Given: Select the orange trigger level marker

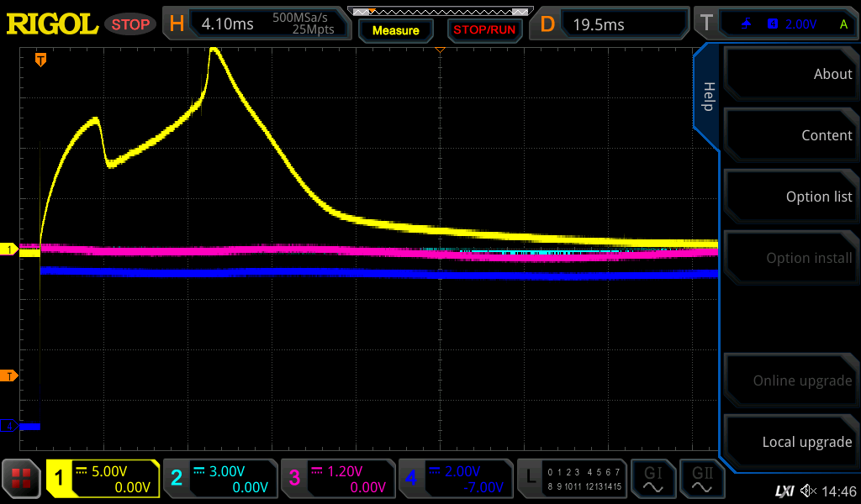Looking at the screenshot, I should click(x=8, y=375).
